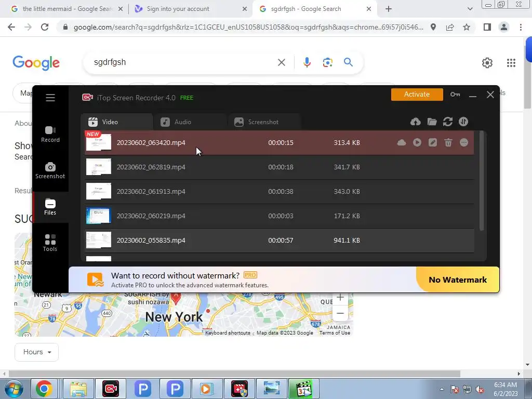Open Chrome three-dot menu
The image size is (532, 399).
[x=521, y=27]
